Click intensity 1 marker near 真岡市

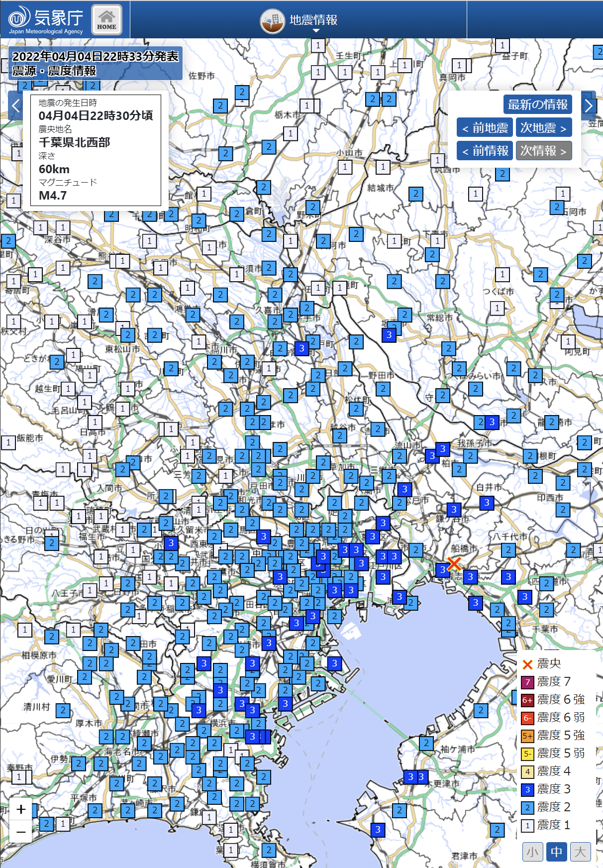[459, 65]
